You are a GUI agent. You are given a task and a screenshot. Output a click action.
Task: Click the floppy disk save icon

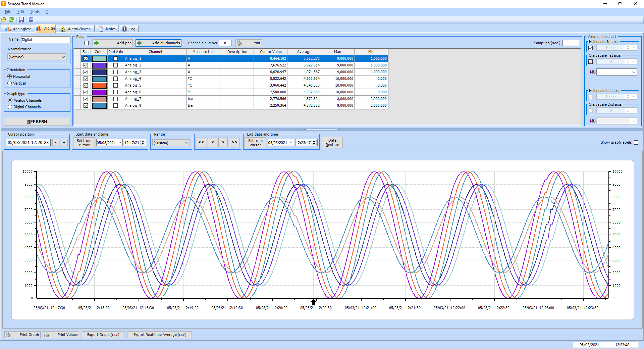pyautogui.click(x=21, y=20)
